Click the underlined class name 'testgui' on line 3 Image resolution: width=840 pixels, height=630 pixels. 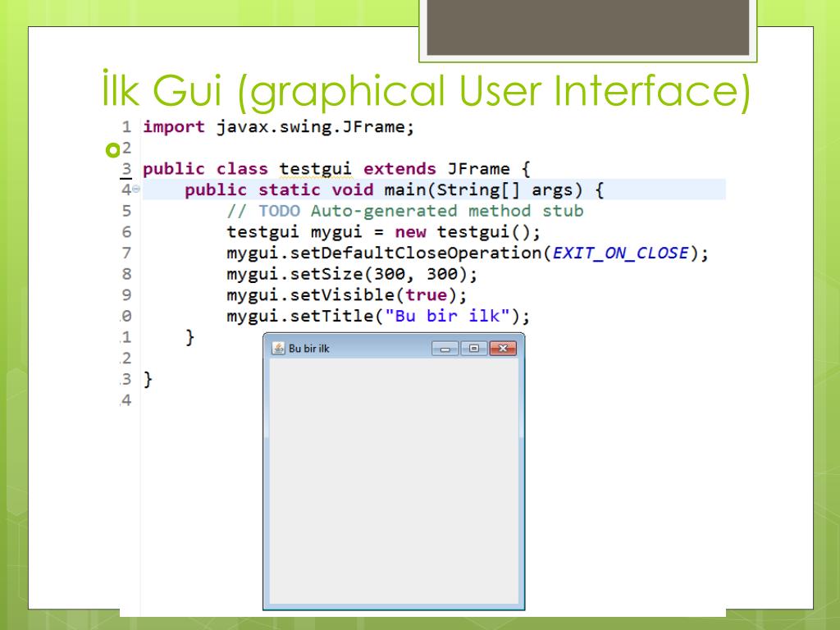tap(316, 169)
